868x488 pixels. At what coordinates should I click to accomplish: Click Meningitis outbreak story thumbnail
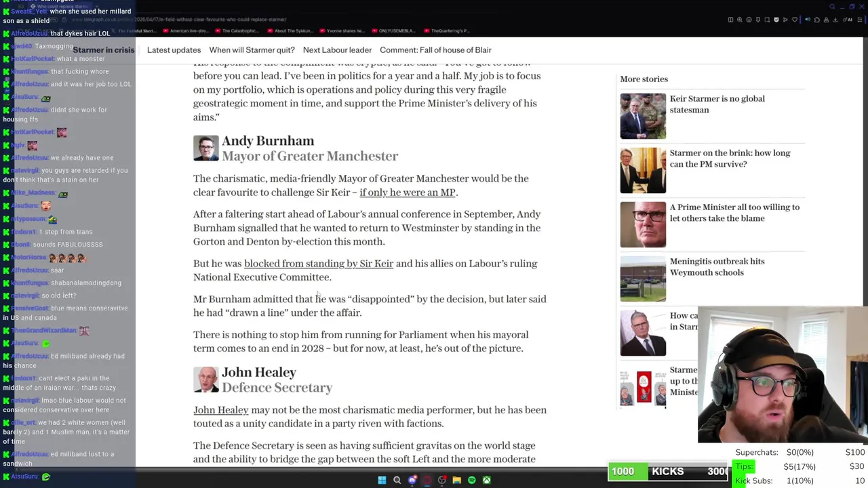coord(643,279)
